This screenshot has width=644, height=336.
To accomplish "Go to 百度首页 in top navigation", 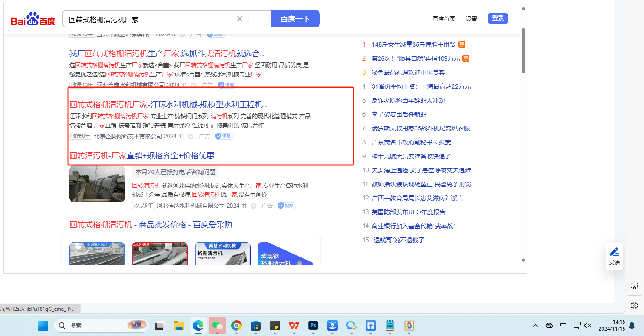I will tap(444, 19).
